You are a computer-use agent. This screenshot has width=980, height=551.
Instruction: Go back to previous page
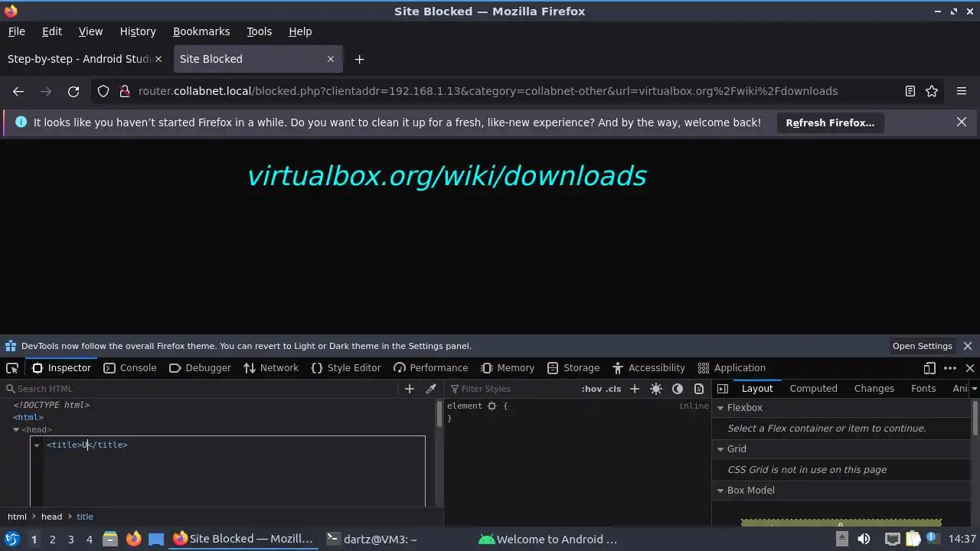18,91
